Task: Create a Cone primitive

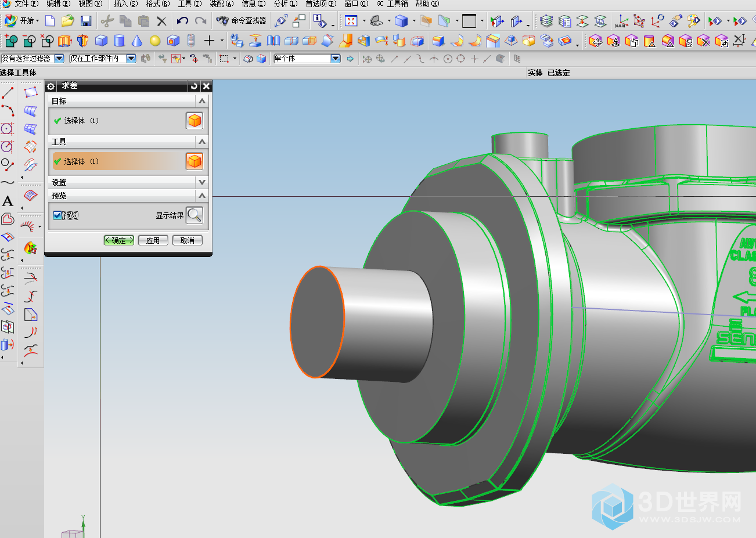Action: (137, 41)
